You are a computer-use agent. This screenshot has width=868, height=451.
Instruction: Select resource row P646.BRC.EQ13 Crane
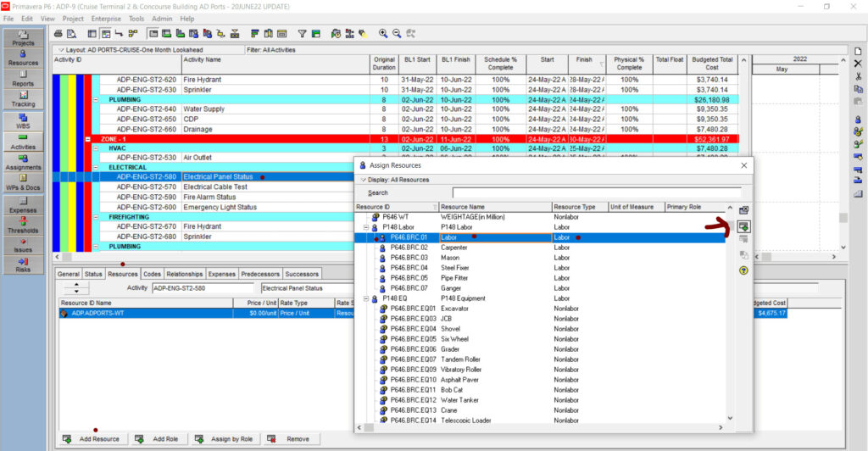540,410
